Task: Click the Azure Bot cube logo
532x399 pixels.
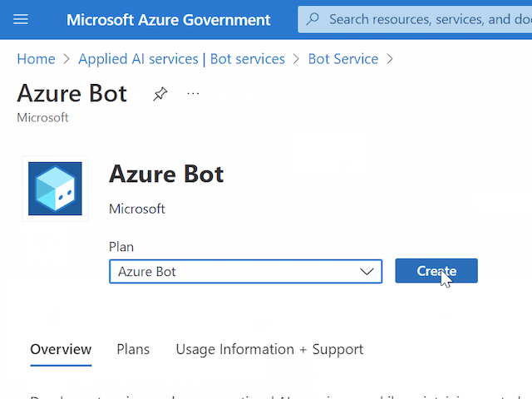Action: click(55, 189)
